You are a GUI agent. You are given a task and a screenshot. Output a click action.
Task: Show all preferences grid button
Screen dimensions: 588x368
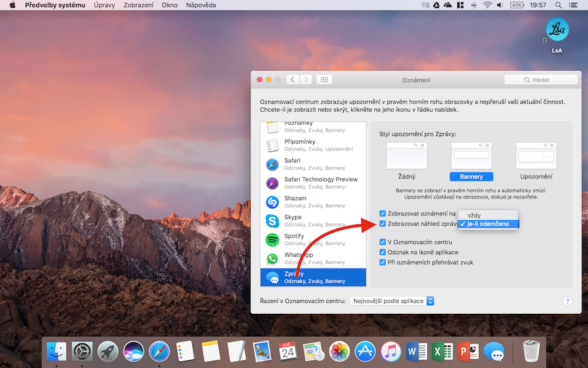[324, 79]
